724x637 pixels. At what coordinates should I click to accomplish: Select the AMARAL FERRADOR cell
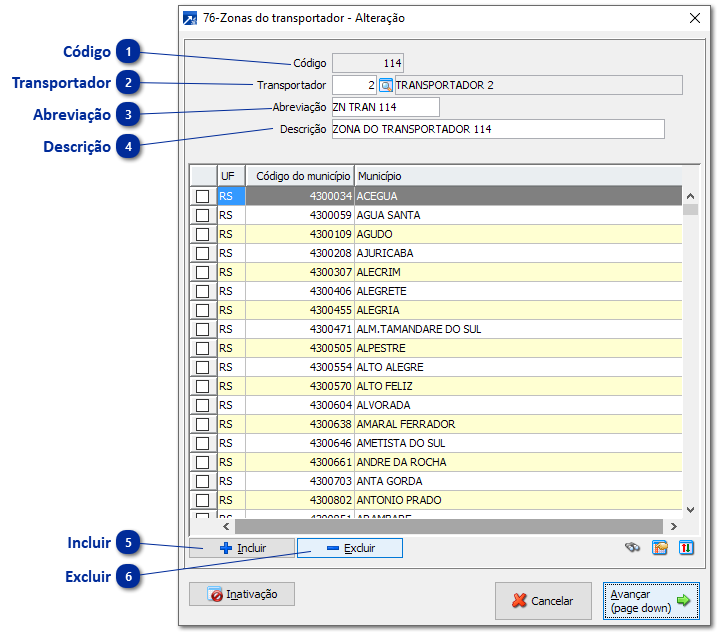(518, 424)
